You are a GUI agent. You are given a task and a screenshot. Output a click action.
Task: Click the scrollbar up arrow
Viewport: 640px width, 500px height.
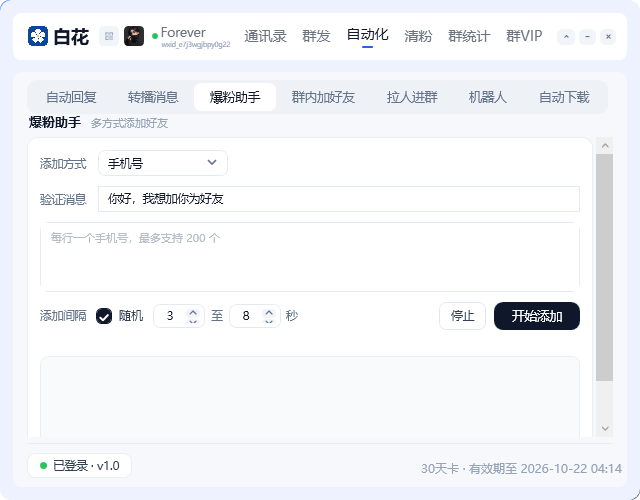tap(605, 146)
